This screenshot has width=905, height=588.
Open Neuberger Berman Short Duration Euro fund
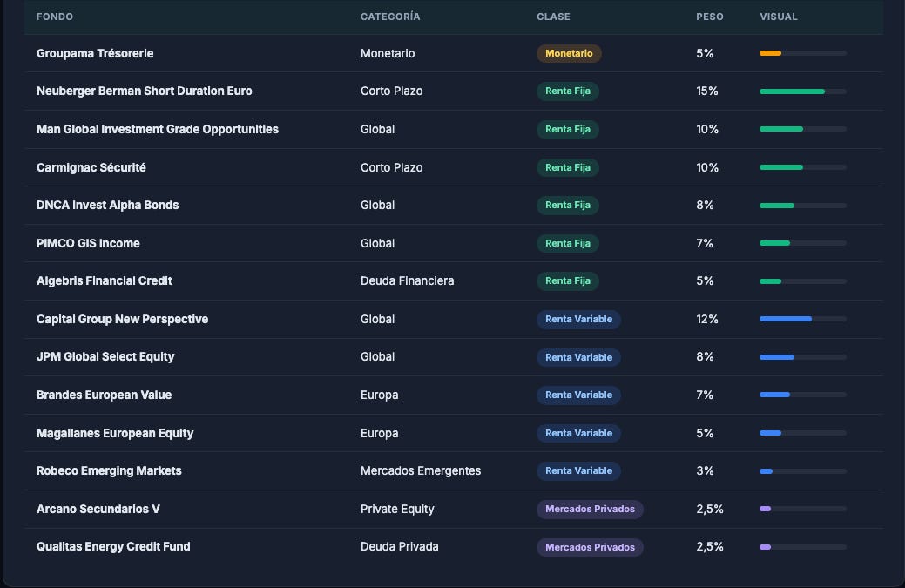145,91
